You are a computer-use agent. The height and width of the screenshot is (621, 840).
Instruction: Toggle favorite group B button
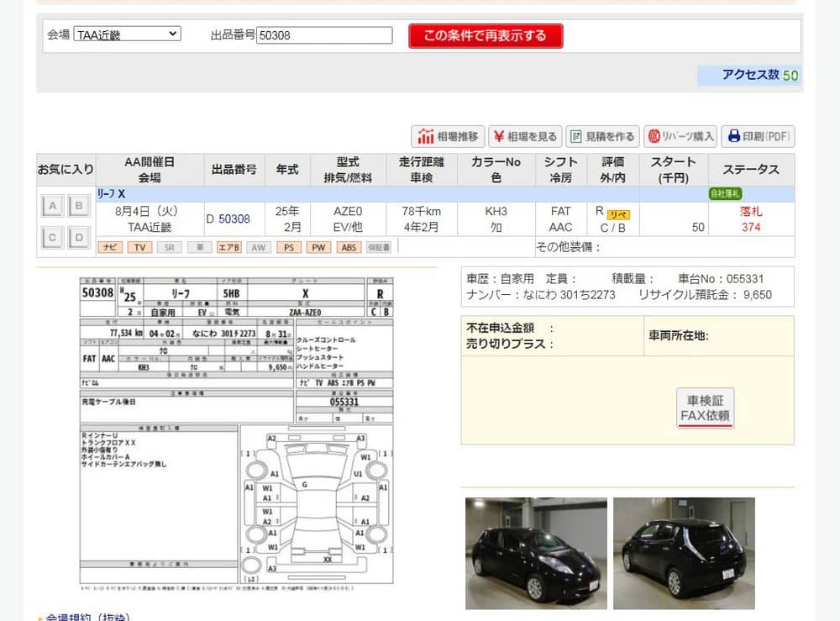click(79, 206)
